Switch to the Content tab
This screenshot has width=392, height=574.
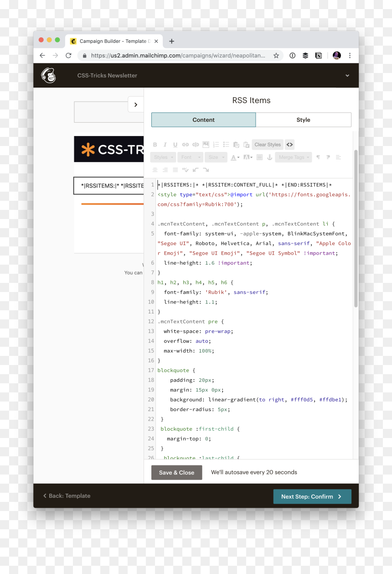click(203, 120)
